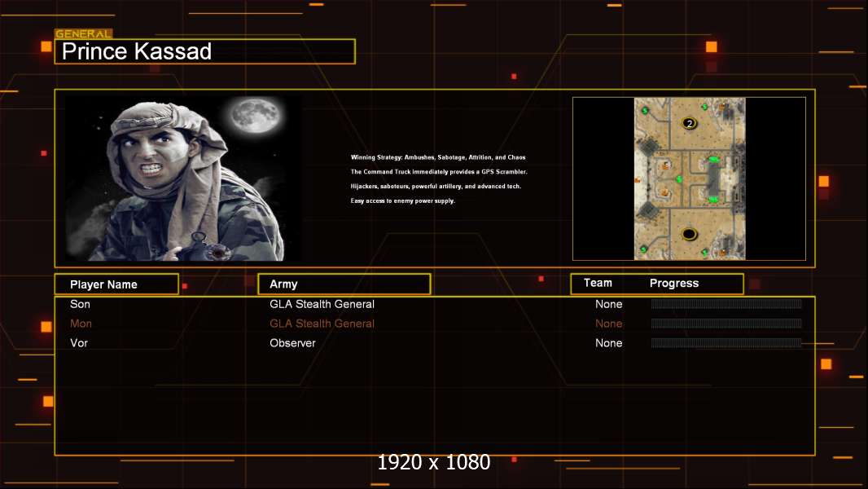Click the progress bar for player Son

click(726, 303)
